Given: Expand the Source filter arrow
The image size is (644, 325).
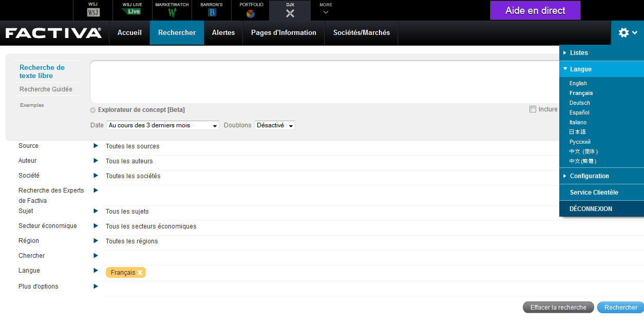Looking at the screenshot, I should tap(96, 146).
